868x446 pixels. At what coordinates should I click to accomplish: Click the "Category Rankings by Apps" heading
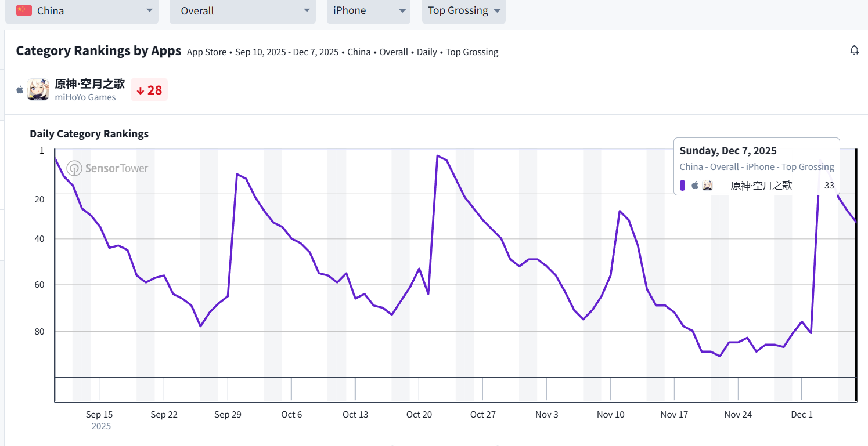(99, 51)
